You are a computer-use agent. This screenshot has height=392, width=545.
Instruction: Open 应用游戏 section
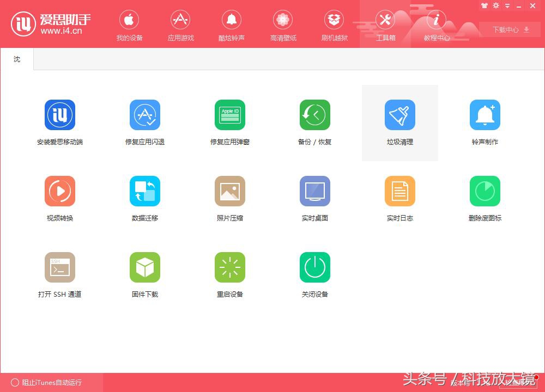pyautogui.click(x=180, y=26)
